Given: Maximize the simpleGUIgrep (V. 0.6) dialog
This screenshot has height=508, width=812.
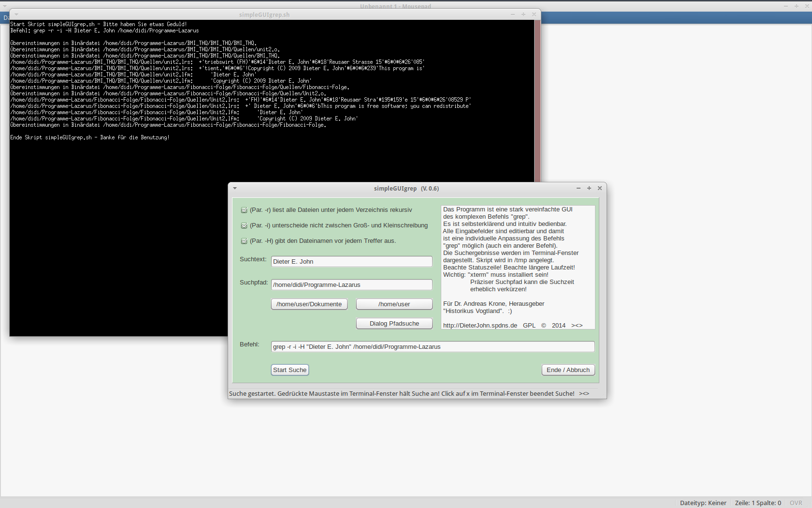Looking at the screenshot, I should coord(589,188).
